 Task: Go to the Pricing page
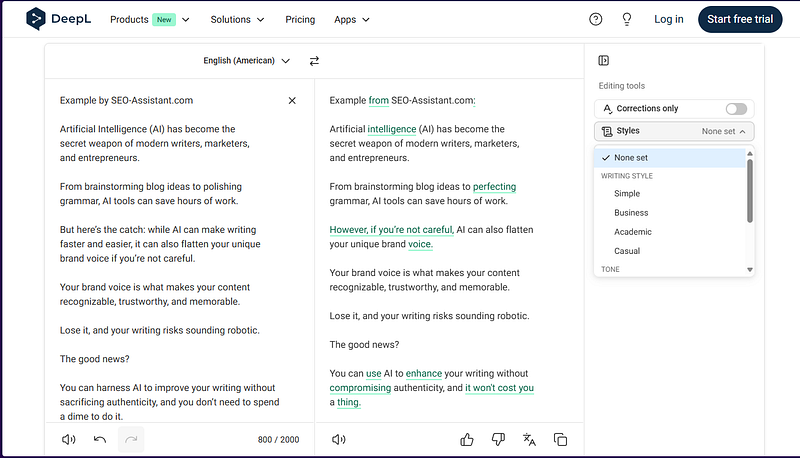(x=300, y=19)
